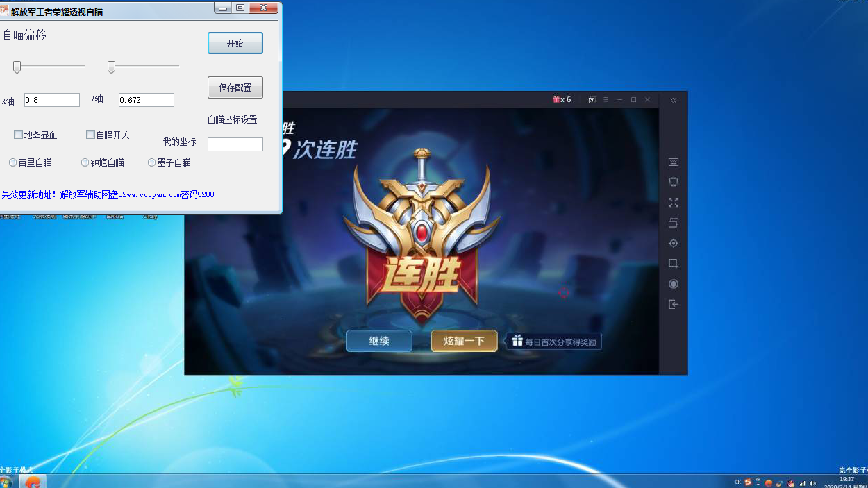Viewport: 868px width, 488px height.
Task: Click the round orange tray icon
Action: tap(769, 483)
